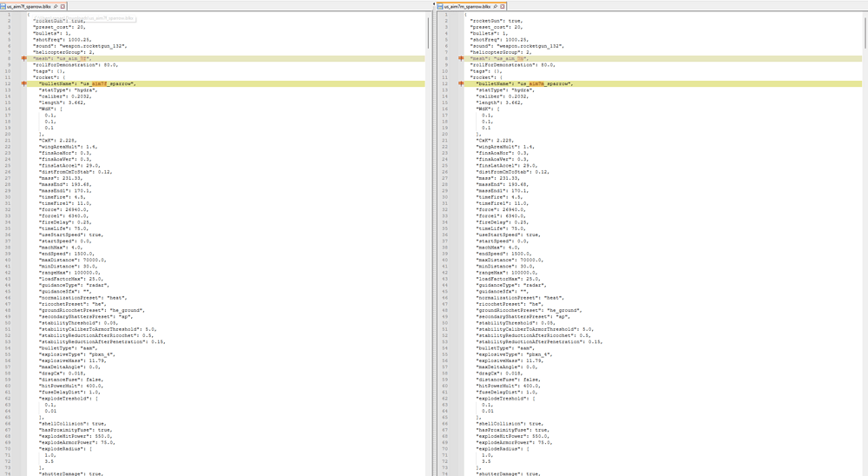Image resolution: width=868 pixels, height=476 pixels.
Task: Click the line 8 diff marker in right pane
Action: click(461, 58)
